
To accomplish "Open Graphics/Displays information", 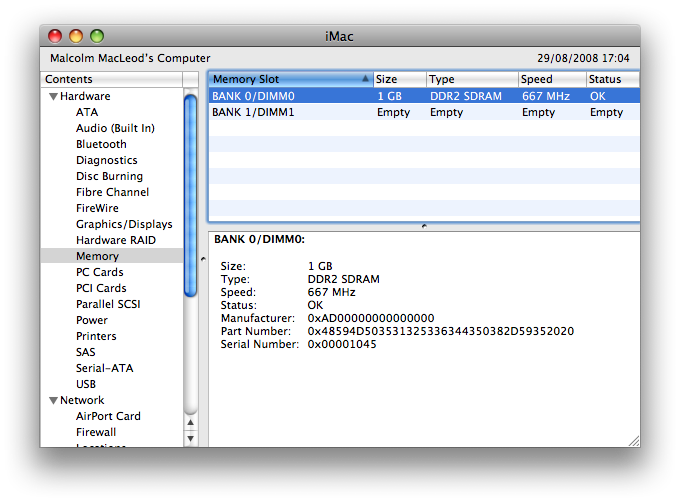I will pyautogui.click(x=124, y=224).
